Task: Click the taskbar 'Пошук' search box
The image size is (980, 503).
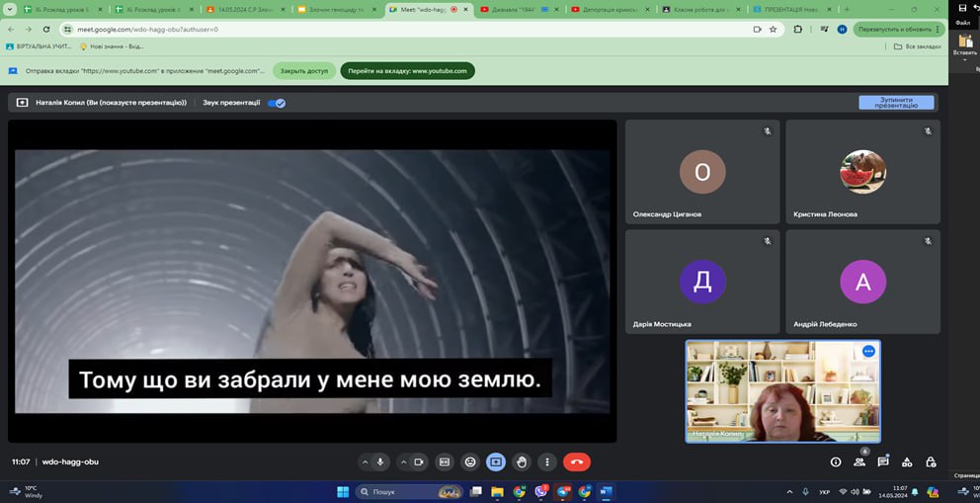Action: point(410,492)
